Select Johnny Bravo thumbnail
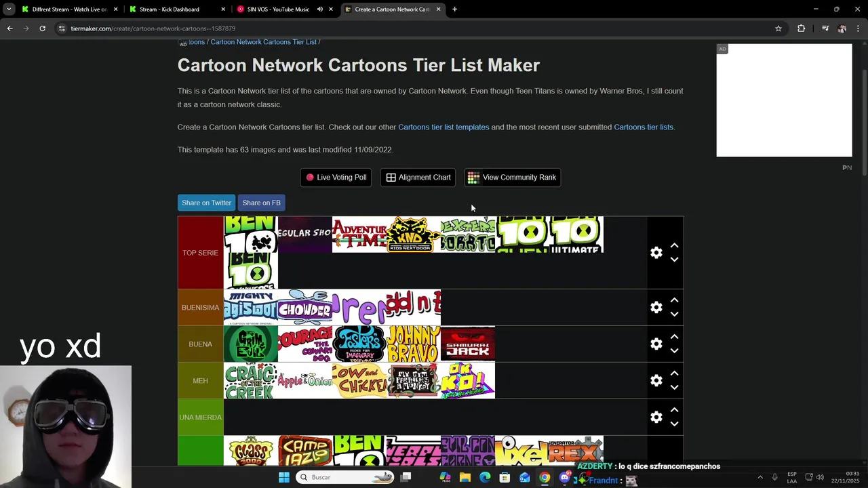Viewport: 868px width, 488px height. tap(414, 344)
